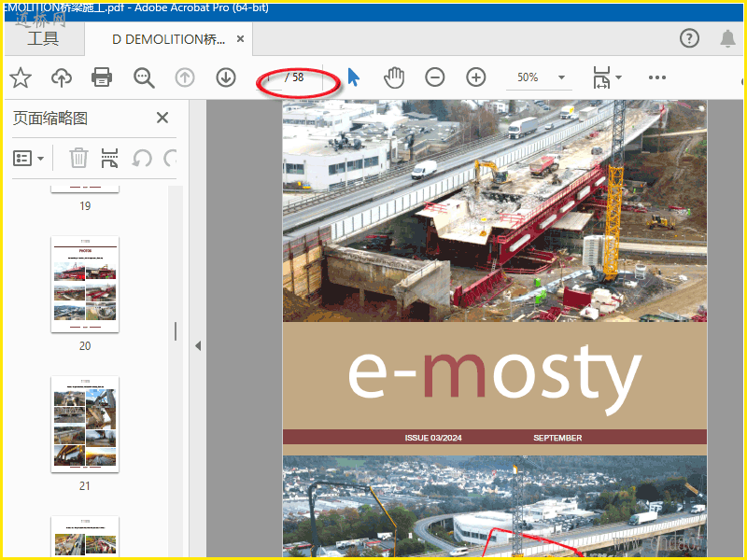This screenshot has width=747, height=560.
Task: Show more tools via ellipsis button
Action: tap(657, 77)
